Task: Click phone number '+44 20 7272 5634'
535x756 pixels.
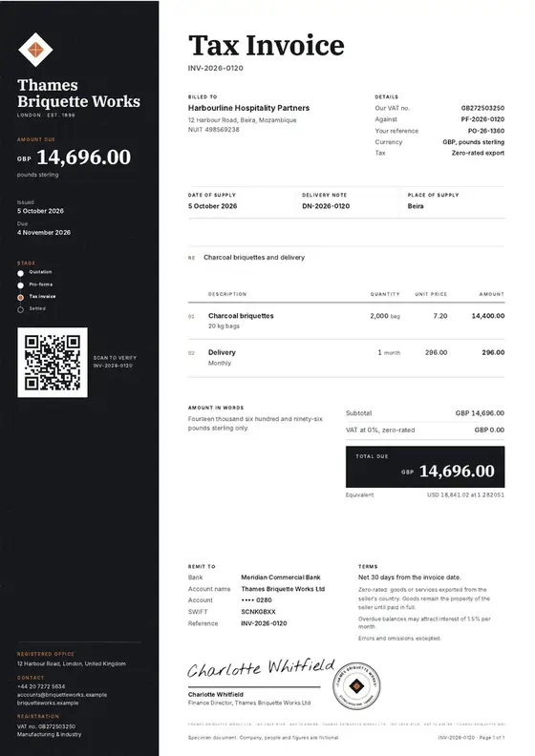Action: [x=41, y=686]
